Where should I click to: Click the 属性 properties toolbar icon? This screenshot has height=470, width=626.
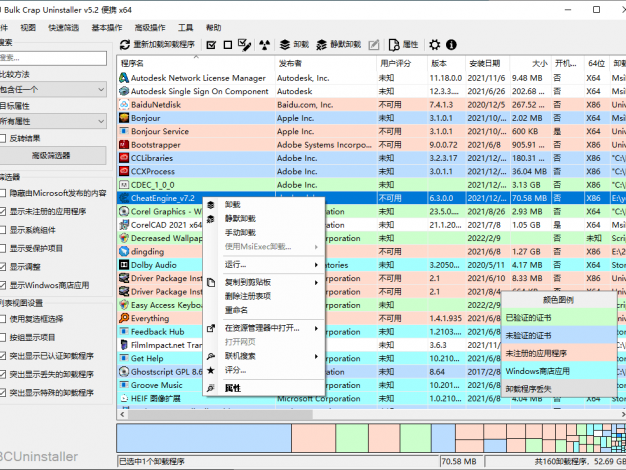click(x=394, y=45)
